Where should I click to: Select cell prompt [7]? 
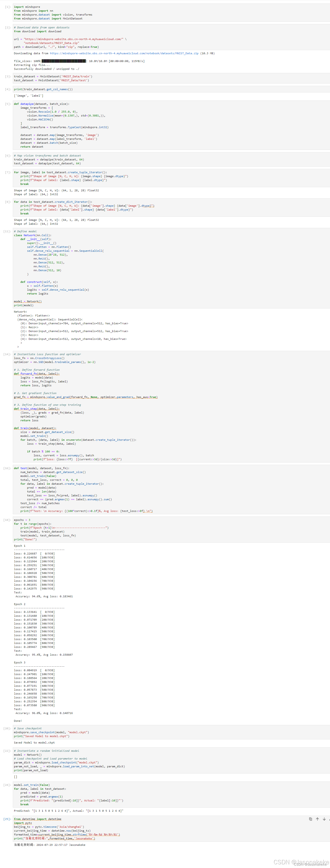click(x=8, y=173)
